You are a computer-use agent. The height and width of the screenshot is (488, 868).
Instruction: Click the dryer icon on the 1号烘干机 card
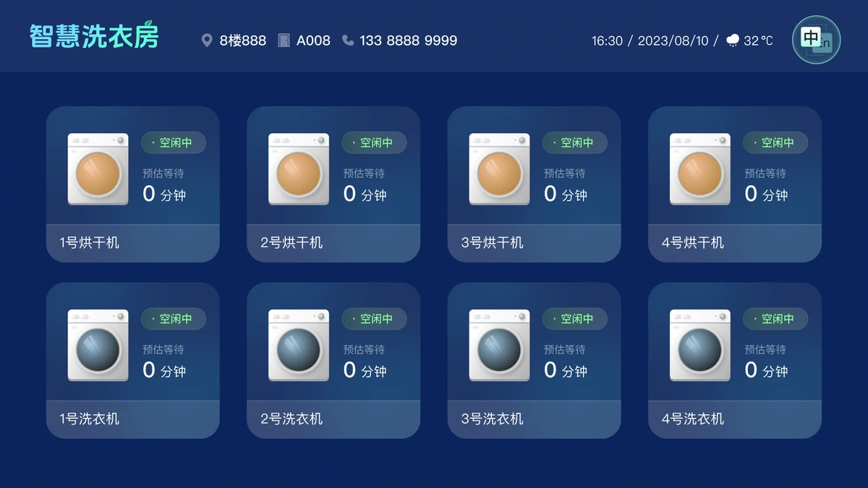[98, 168]
